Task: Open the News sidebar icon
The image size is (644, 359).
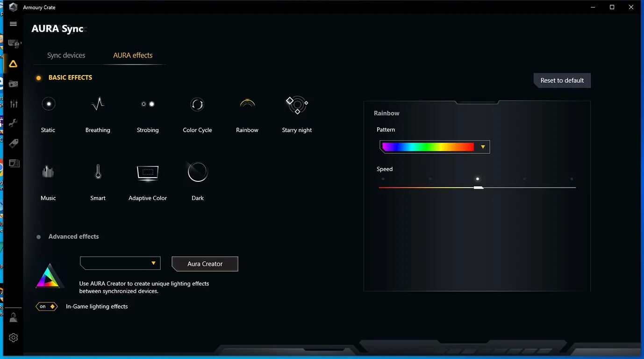Action: 14,163
